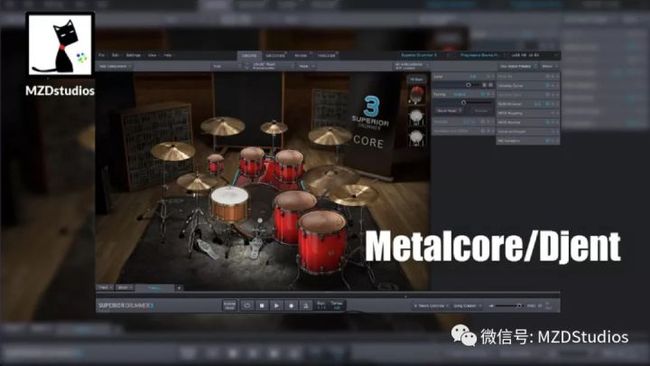Screen dimensions: 650x366
Task: Expand the Reverse section
Action: coord(463,122)
